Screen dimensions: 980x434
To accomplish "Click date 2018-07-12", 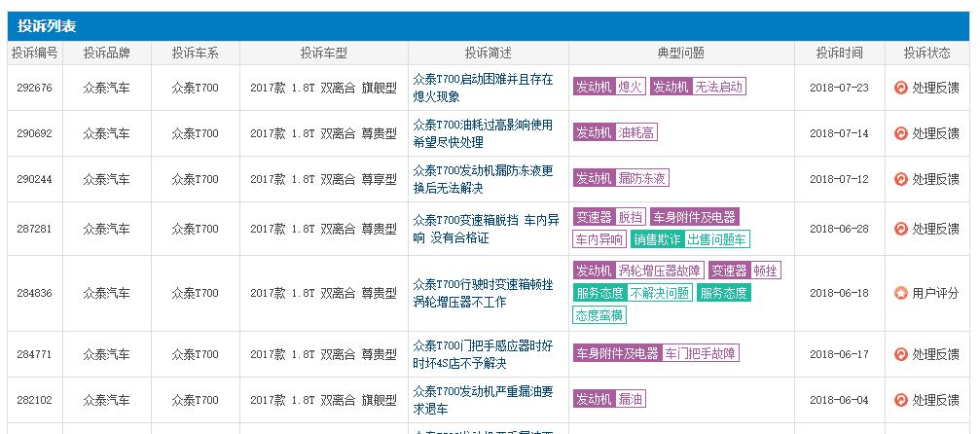I will [840, 179].
